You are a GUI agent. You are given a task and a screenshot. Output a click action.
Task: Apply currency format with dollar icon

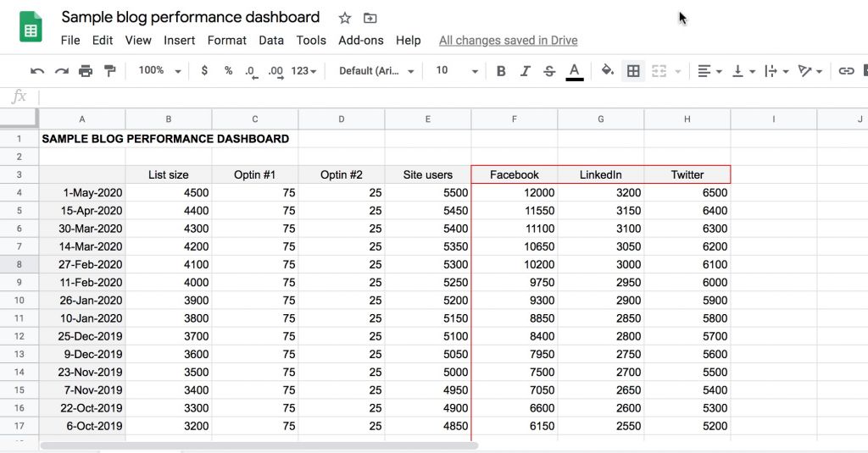point(205,71)
